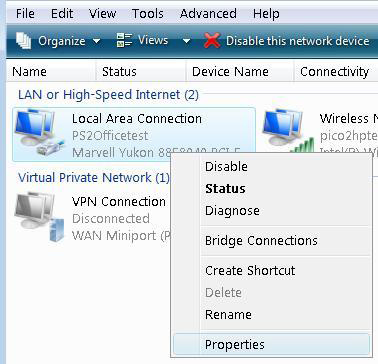378x364 pixels.
Task: Open the Edit menu
Action: (62, 14)
